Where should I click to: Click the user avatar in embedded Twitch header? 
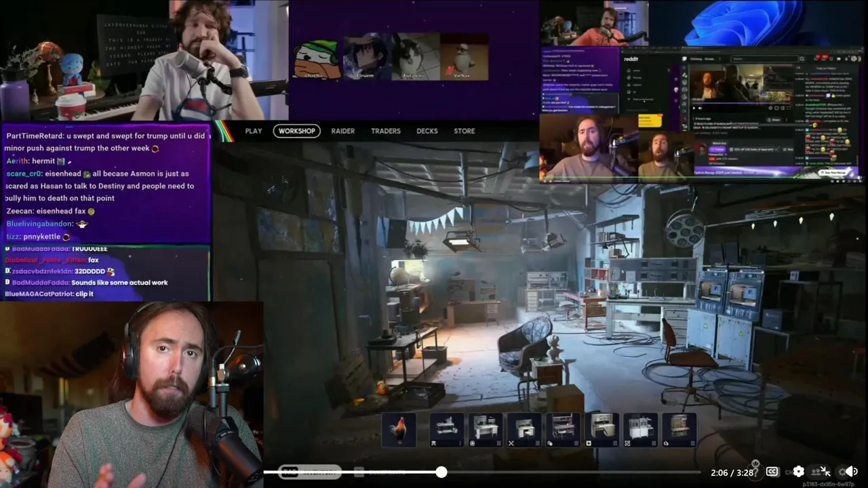coord(854,58)
